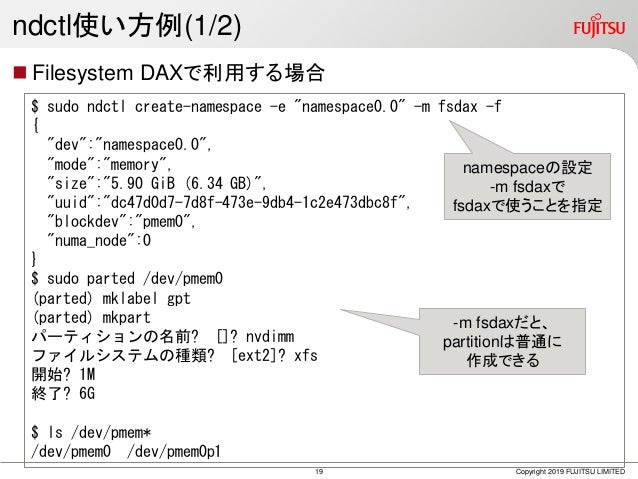Click the "sudo parted /dev/pmem0" command
The height and width of the screenshot is (479, 638).
click(x=127, y=279)
